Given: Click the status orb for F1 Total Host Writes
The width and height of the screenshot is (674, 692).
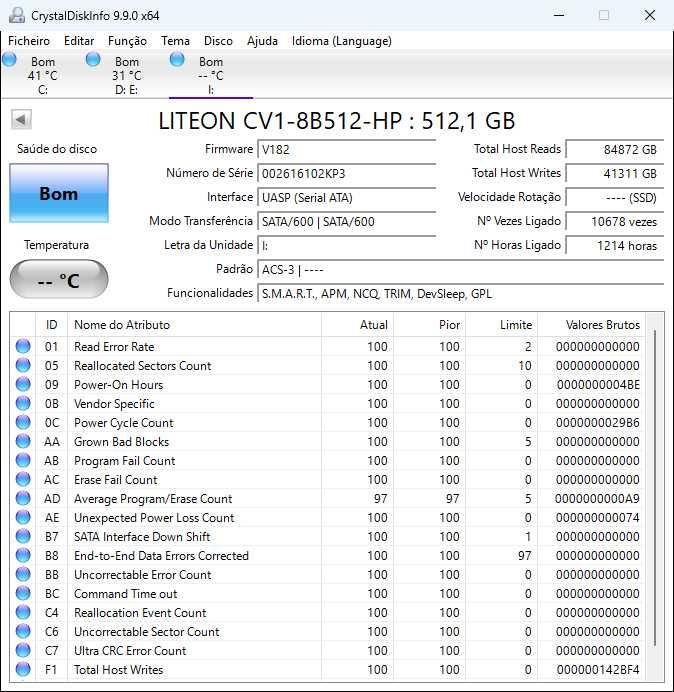Looking at the screenshot, I should [23, 669].
